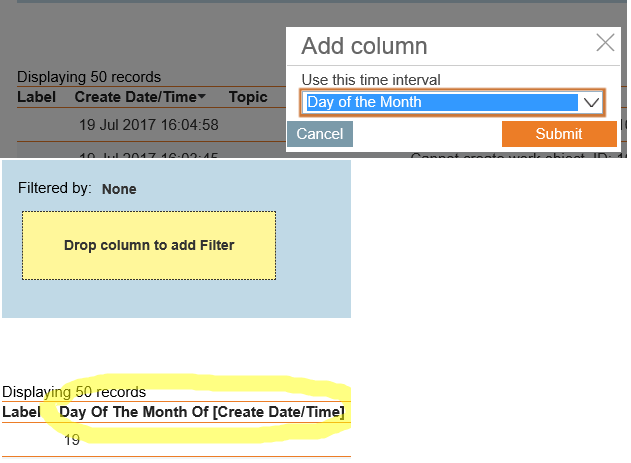Click the Drop column to add Filter box

(x=149, y=245)
